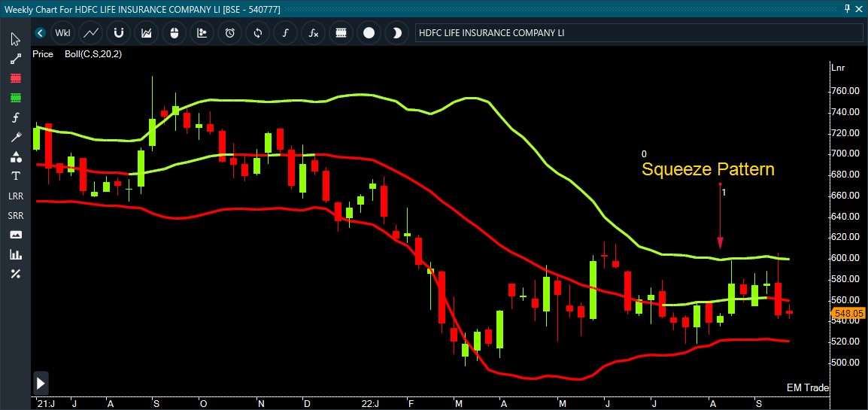Image resolution: width=868 pixels, height=410 pixels.
Task: Click the percent tool icon
Action: (16, 274)
